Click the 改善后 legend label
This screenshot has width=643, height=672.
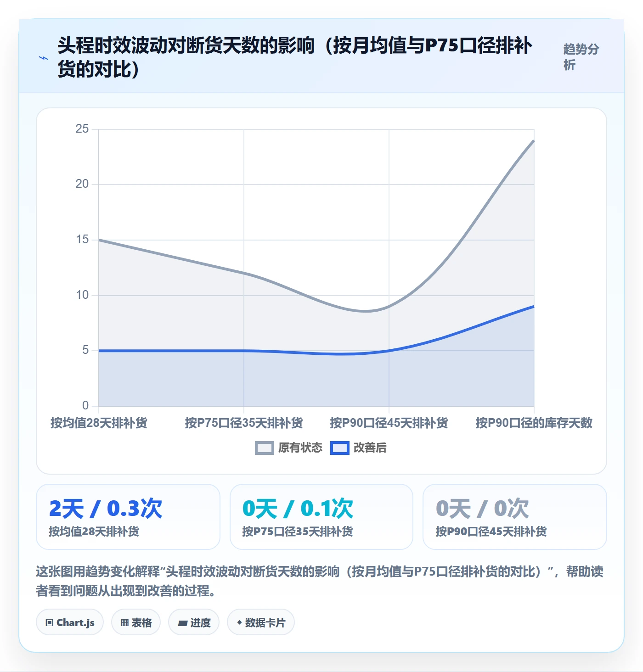pyautogui.click(x=370, y=448)
